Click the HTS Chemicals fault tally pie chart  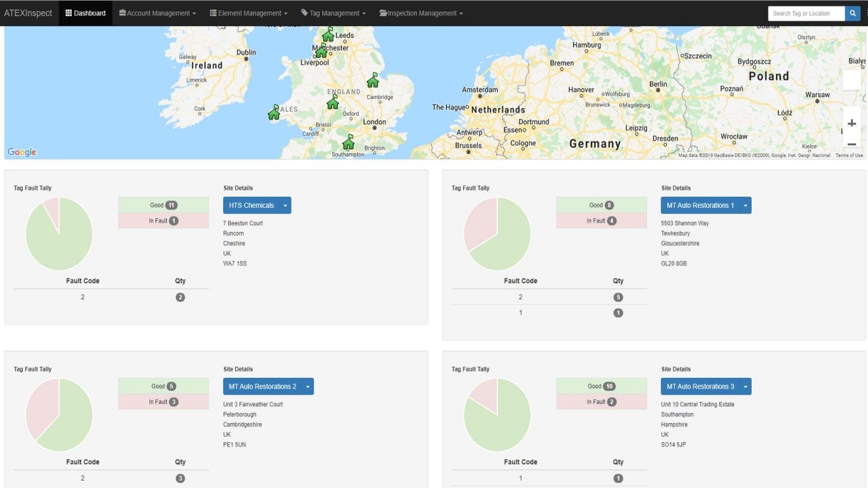(59, 234)
